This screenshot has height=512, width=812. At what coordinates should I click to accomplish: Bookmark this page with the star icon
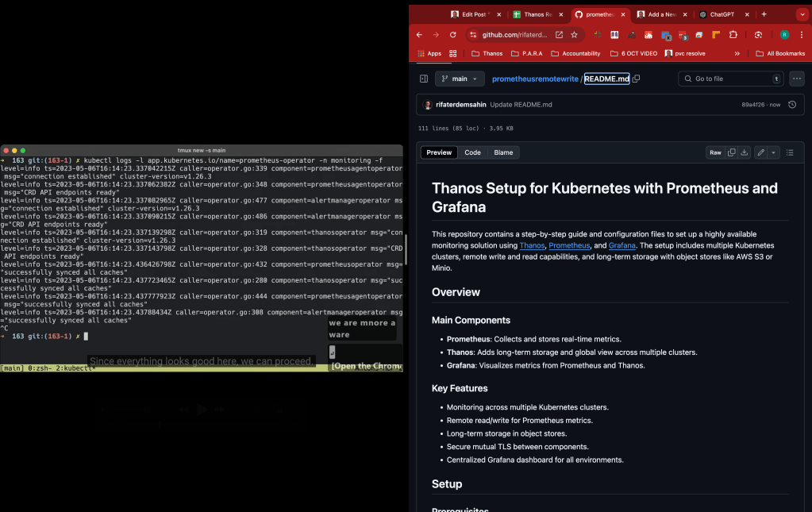click(575, 35)
